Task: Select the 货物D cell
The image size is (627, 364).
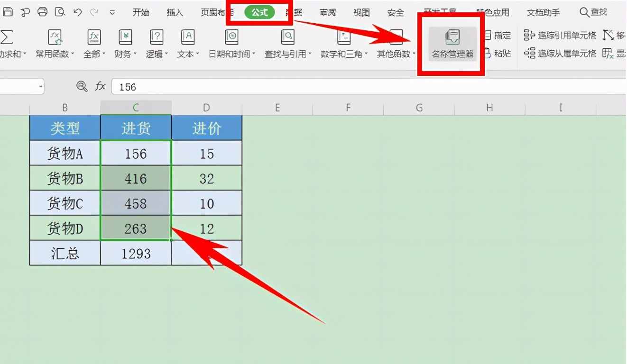Action: pos(65,228)
